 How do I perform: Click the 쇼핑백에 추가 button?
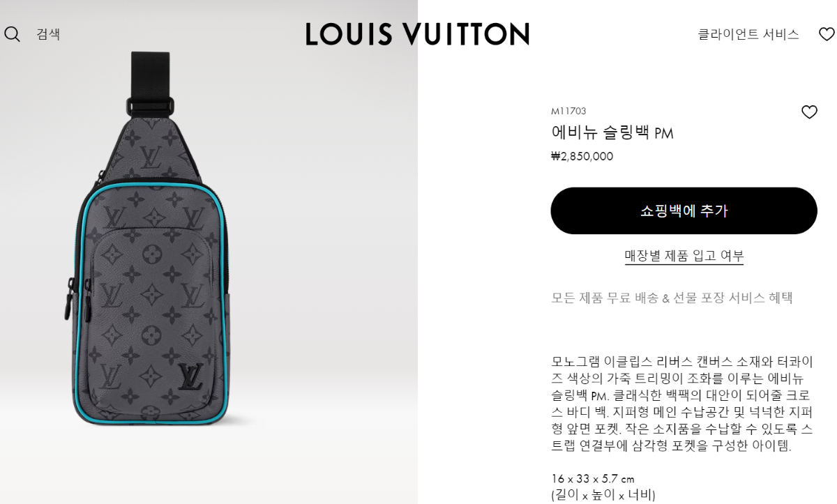click(x=684, y=211)
